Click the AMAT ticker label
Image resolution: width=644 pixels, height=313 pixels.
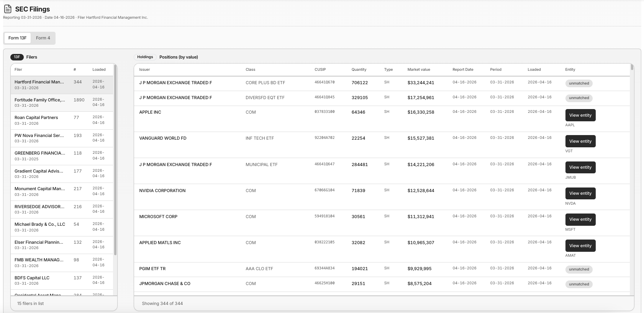click(x=570, y=256)
